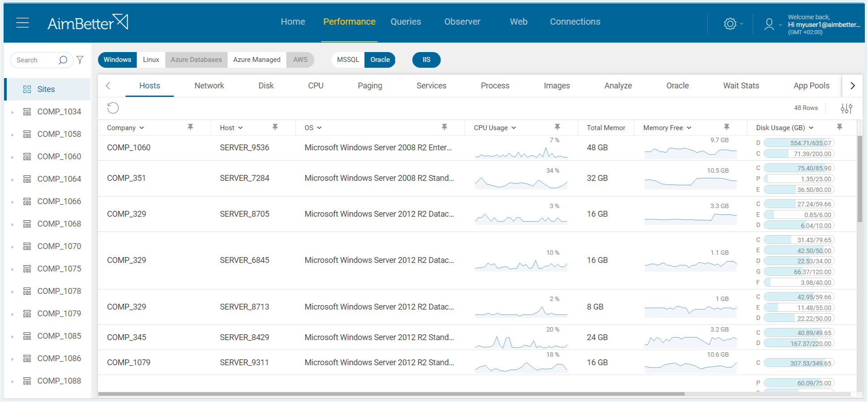Click the search magnifier icon
Image resolution: width=868 pixels, height=402 pixels.
point(63,60)
